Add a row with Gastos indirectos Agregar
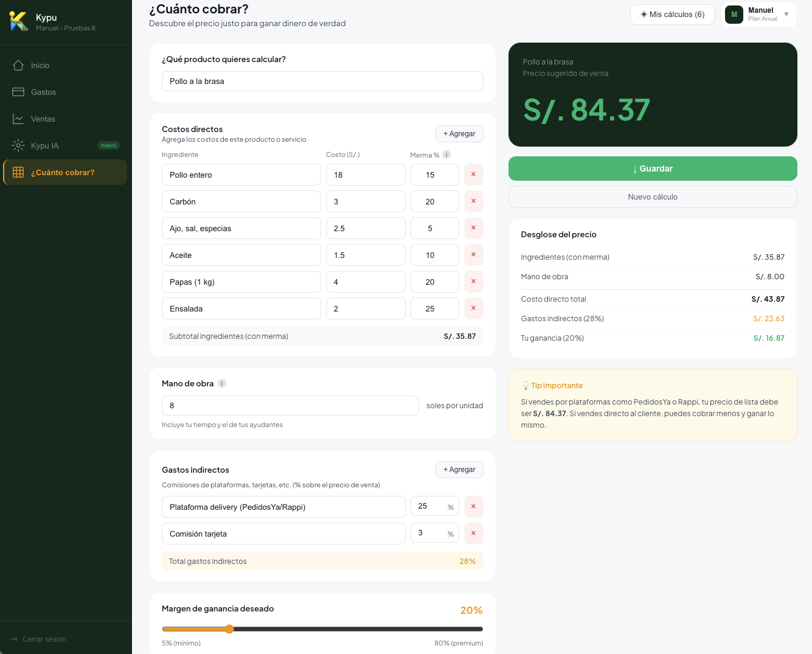The width and height of the screenshot is (812, 654). pos(459,470)
